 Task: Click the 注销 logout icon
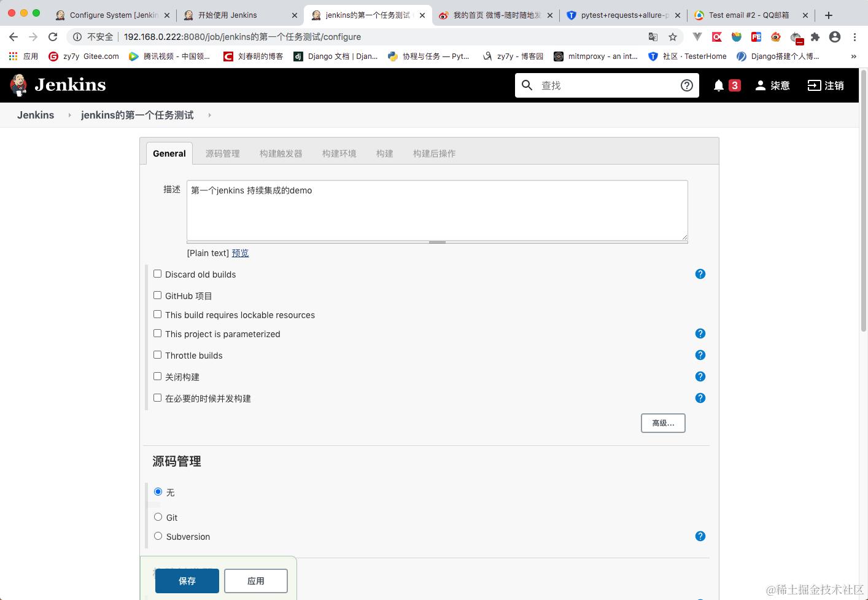point(814,85)
